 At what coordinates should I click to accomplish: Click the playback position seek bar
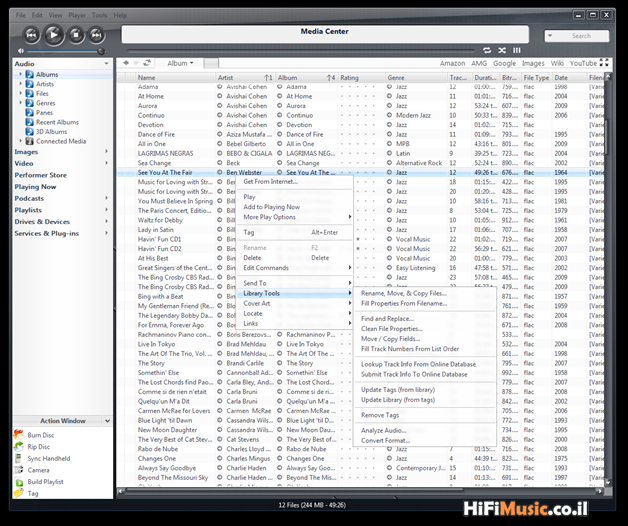301,51
